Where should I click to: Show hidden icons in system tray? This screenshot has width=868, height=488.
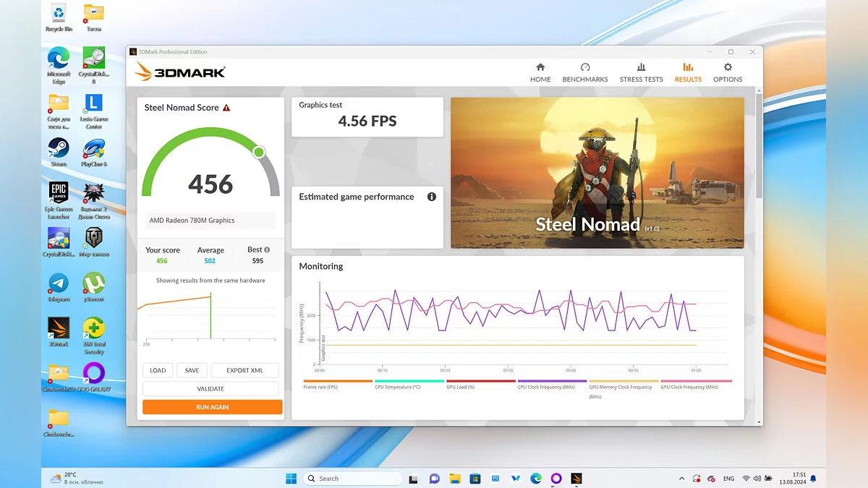pos(681,479)
